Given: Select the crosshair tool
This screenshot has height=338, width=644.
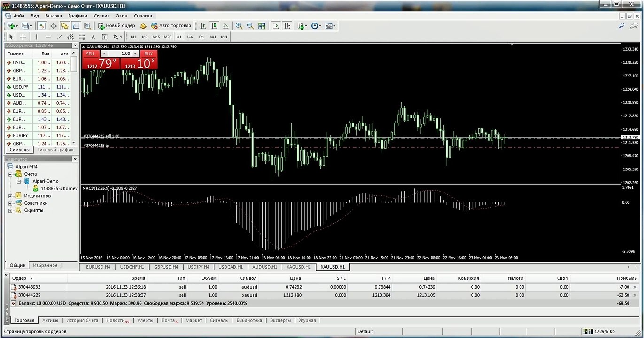Looking at the screenshot, I should (23, 37).
